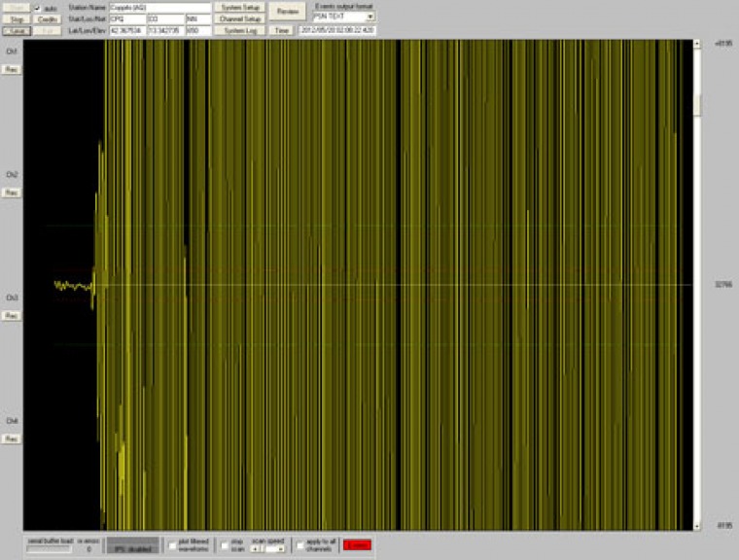The image size is (739, 560).
Task: Decrease scan speed with left arrow
Action: [257, 549]
